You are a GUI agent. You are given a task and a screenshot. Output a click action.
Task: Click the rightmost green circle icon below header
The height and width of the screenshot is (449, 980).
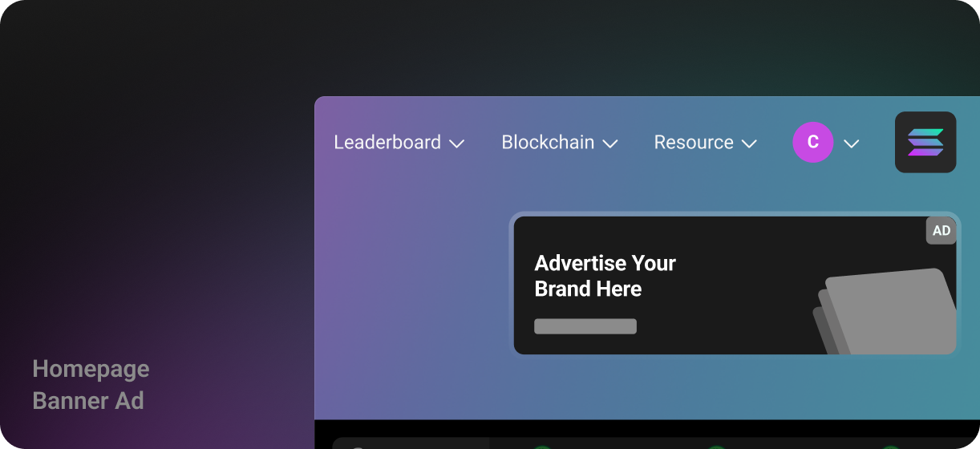pos(891,446)
